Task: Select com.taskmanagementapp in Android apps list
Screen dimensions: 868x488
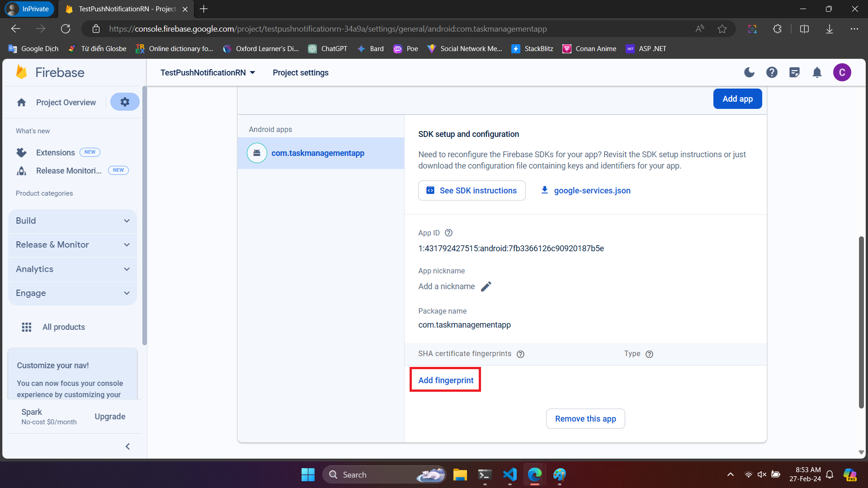Action: pos(321,153)
